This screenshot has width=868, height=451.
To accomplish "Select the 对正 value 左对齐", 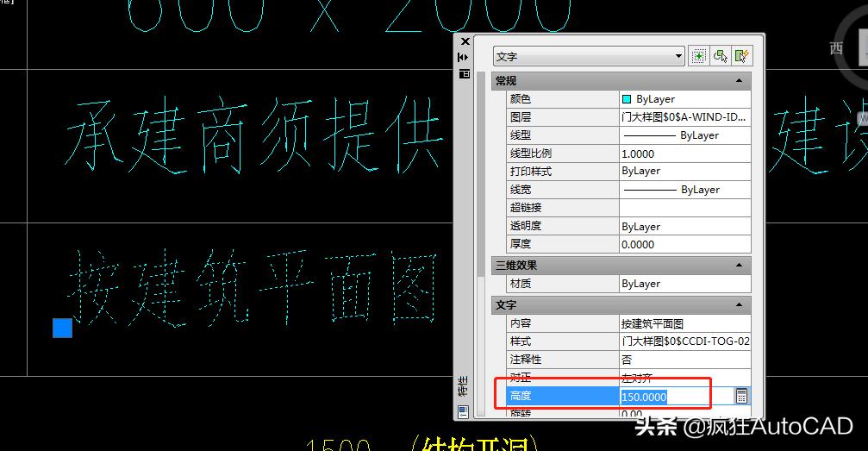I will (x=684, y=378).
